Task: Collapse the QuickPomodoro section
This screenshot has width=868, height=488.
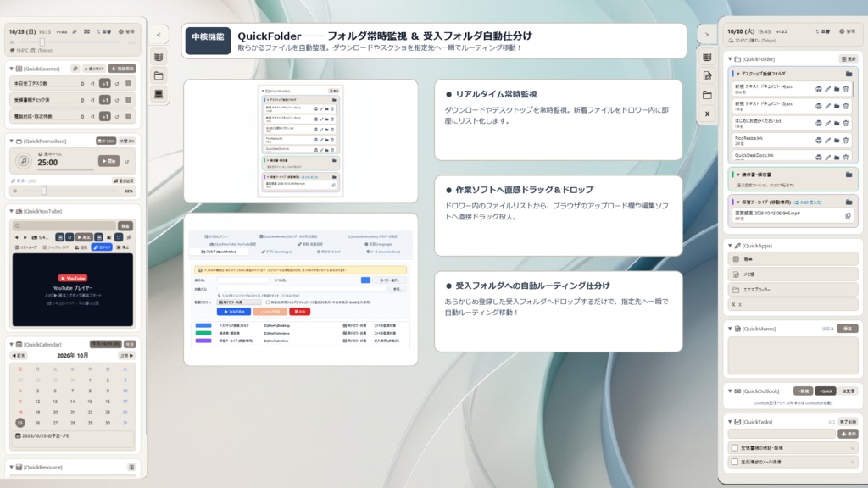Action: (12, 141)
